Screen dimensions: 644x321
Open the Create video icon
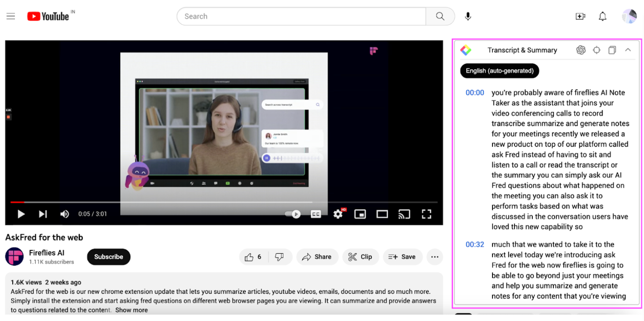click(x=580, y=16)
